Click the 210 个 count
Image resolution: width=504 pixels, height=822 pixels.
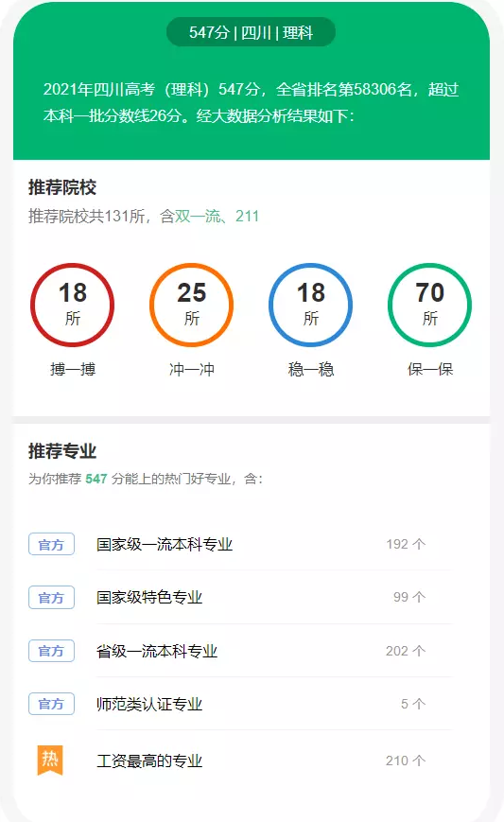click(x=406, y=761)
